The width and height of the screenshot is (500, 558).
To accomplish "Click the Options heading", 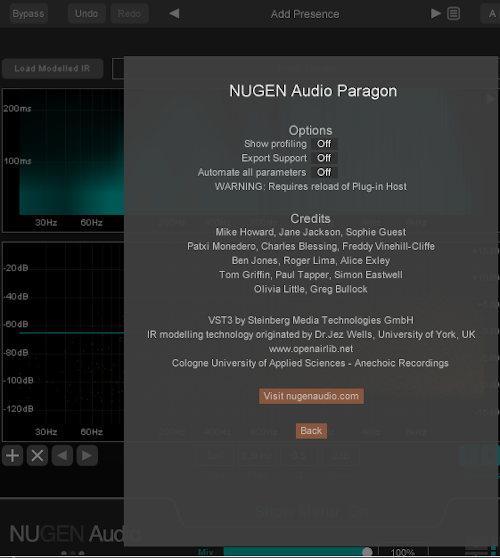I will (x=310, y=130).
